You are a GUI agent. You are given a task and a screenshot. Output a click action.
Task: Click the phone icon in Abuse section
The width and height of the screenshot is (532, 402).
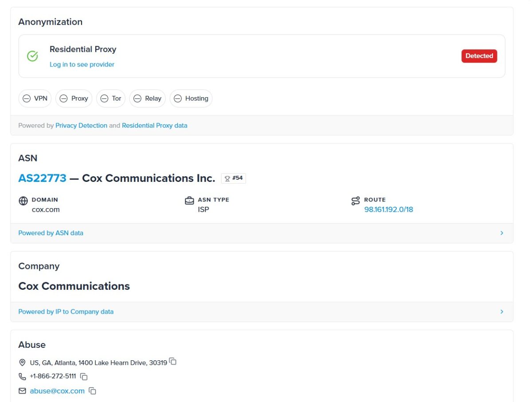(x=22, y=377)
